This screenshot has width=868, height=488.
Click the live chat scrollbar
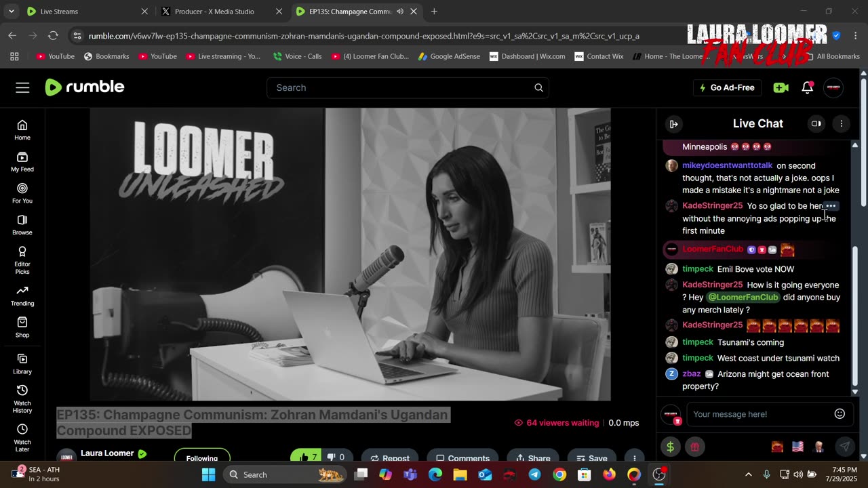tap(854, 318)
